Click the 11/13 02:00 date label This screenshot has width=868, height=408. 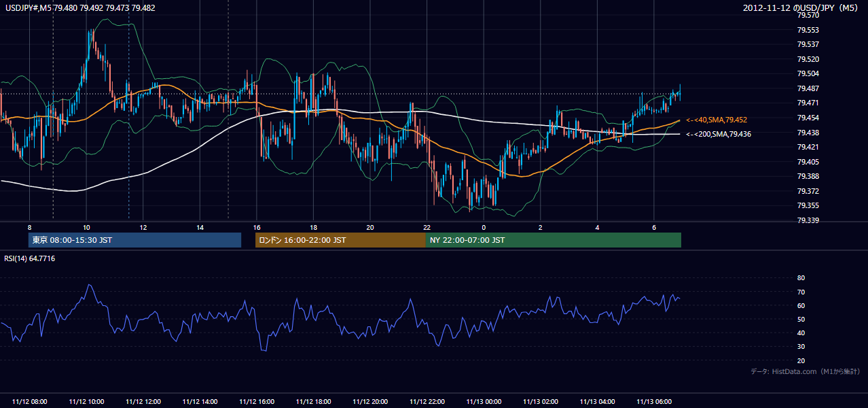[x=540, y=402]
